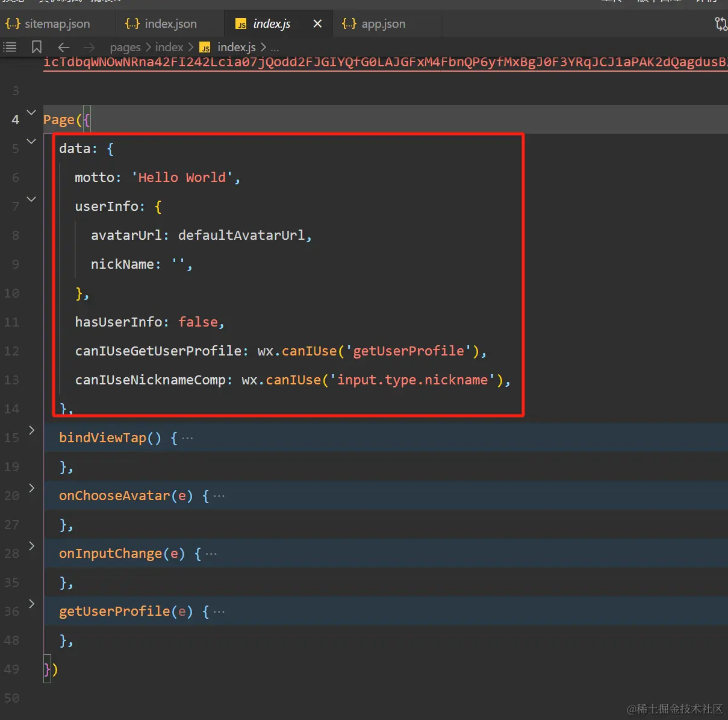Click the bookmark icon in breadcrumb bar
The width and height of the screenshot is (728, 720).
click(x=37, y=47)
